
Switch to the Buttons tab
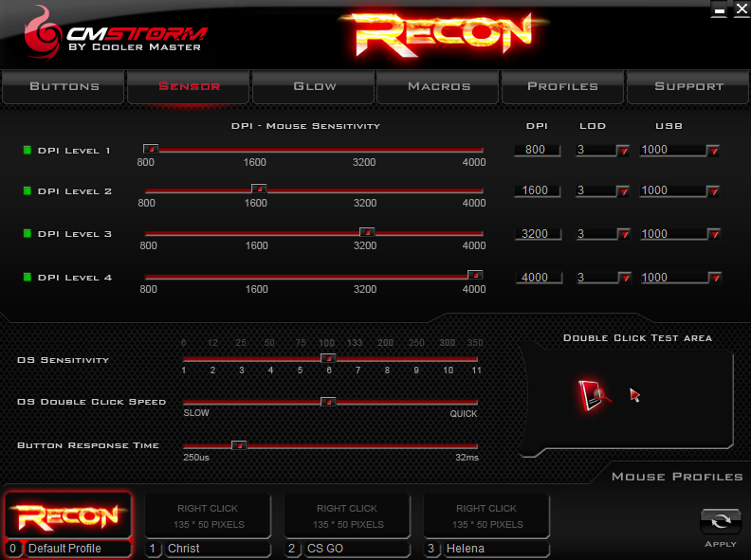(x=64, y=86)
